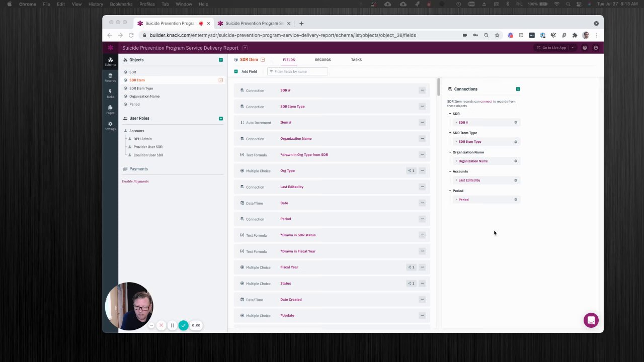Click the rules badge on the Fiscal Year field
The image size is (644, 362).
pyautogui.click(x=411, y=267)
